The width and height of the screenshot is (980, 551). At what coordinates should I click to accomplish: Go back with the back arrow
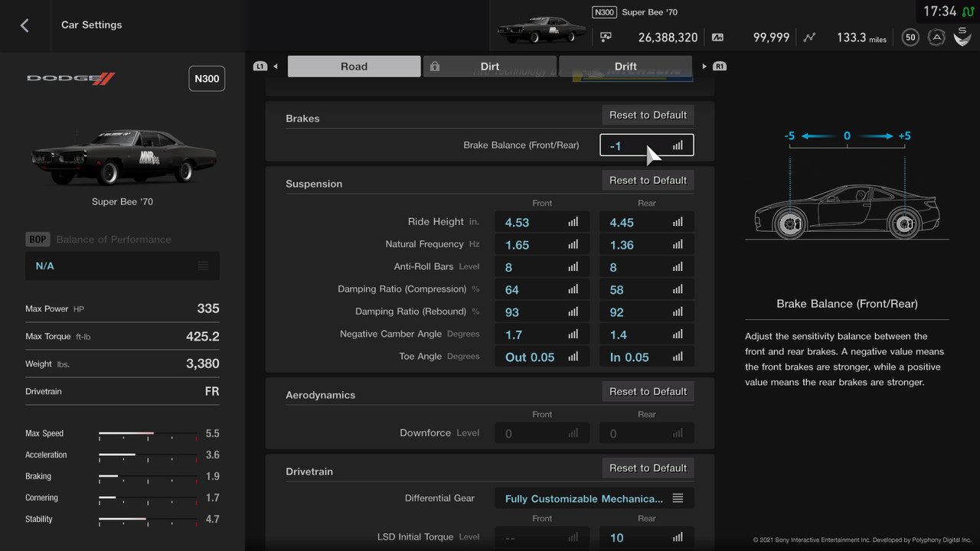point(24,25)
